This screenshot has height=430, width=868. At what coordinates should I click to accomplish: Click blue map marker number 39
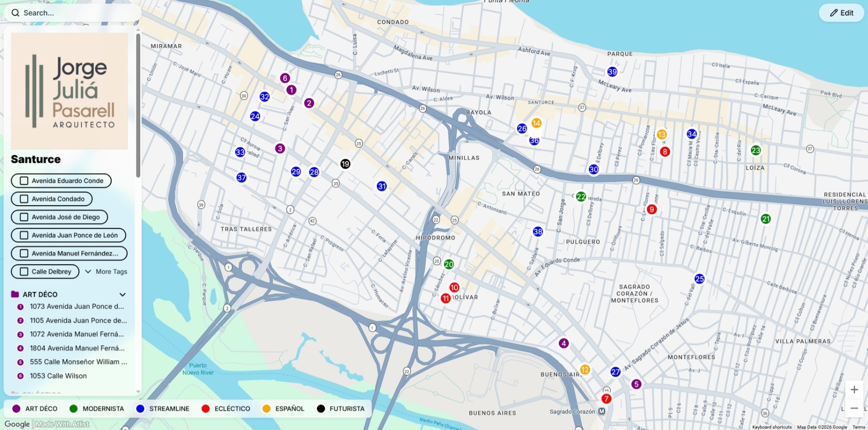(x=613, y=72)
